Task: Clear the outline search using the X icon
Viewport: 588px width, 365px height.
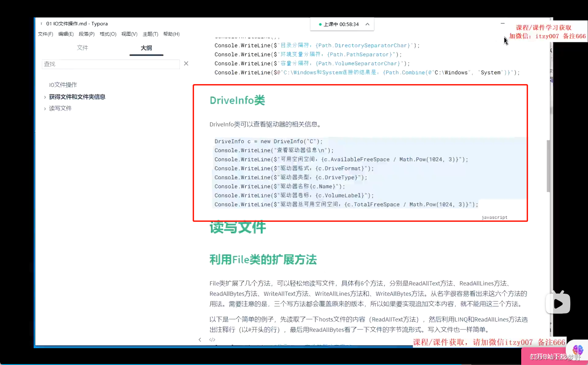Action: (x=186, y=64)
